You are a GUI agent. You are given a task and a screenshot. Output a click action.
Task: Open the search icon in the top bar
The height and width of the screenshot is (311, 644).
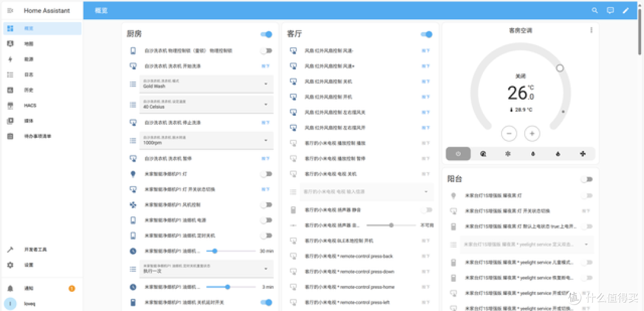[x=595, y=11]
